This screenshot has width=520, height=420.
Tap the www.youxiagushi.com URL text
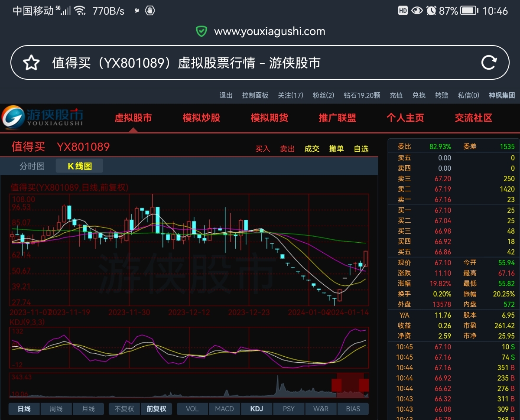click(270, 31)
